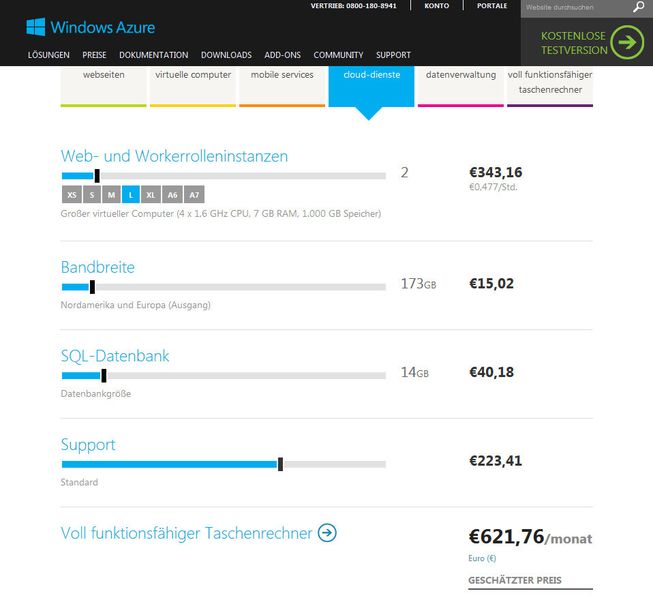Click the Konto link
653x600 pixels.
click(436, 6)
